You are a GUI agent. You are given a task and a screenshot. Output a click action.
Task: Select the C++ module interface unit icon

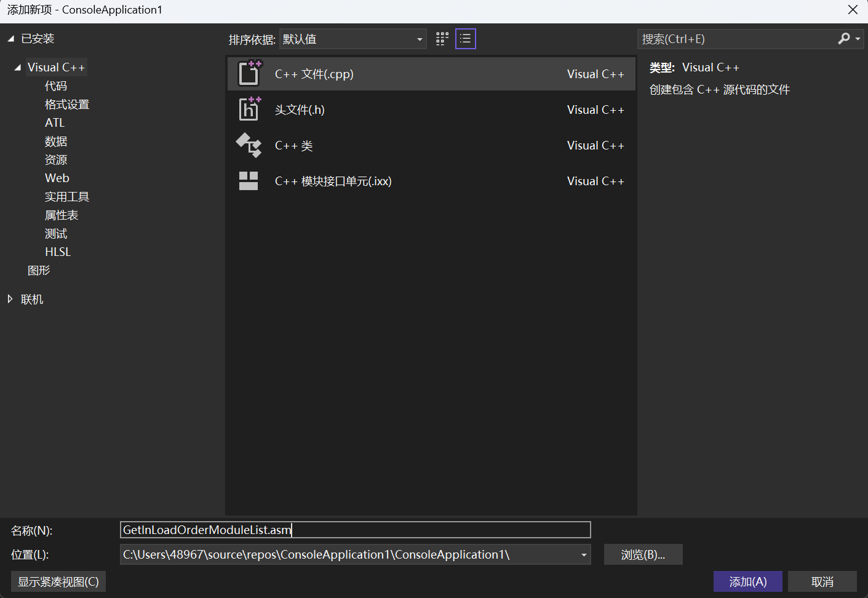[249, 181]
